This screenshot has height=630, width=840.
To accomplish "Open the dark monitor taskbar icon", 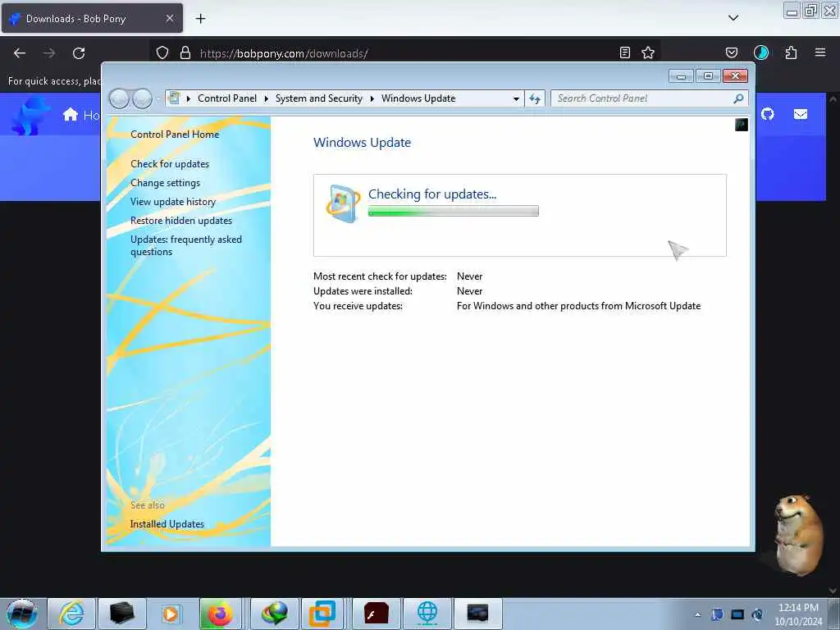I will [477, 614].
